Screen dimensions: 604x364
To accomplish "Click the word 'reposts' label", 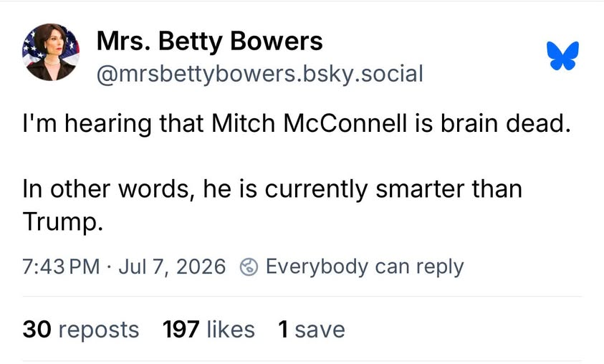I will [x=99, y=330].
